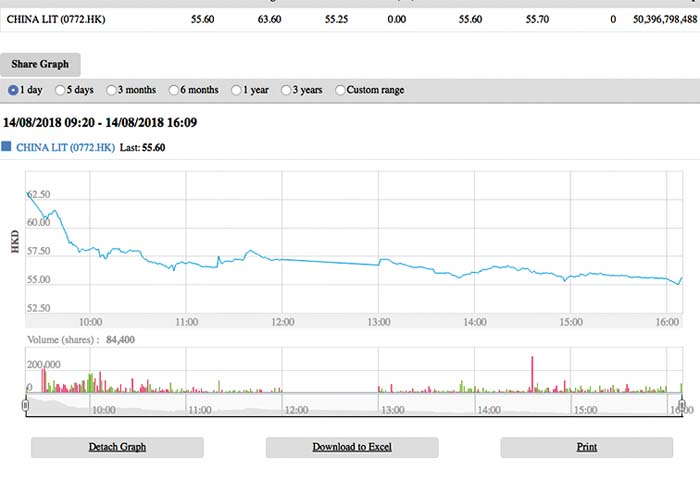Viewport: 700px width, 481px height.
Task: Click CHINA LIT (0772.HK) in table row
Action: point(56,19)
